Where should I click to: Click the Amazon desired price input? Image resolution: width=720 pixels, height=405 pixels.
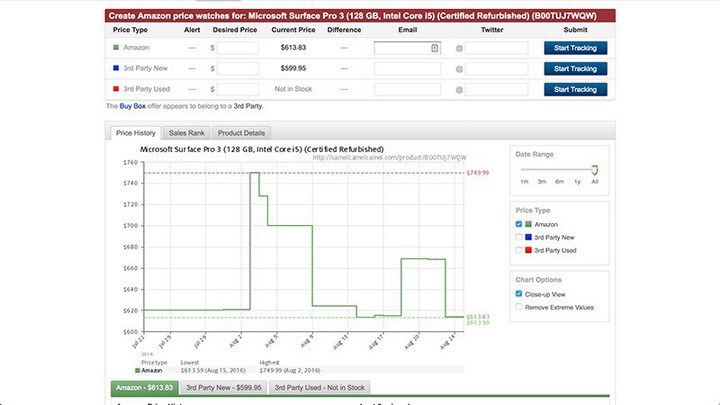pos(238,48)
